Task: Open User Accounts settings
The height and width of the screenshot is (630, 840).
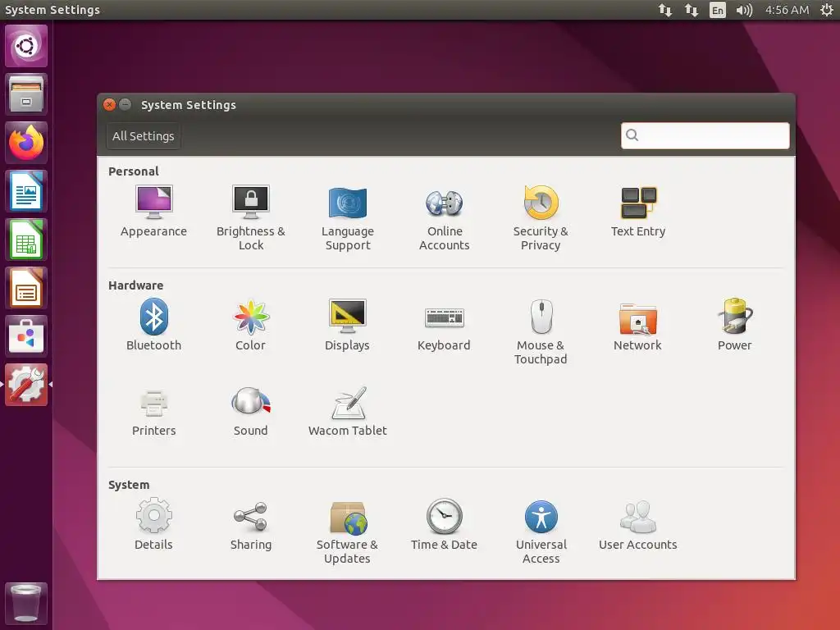Action: (x=638, y=525)
